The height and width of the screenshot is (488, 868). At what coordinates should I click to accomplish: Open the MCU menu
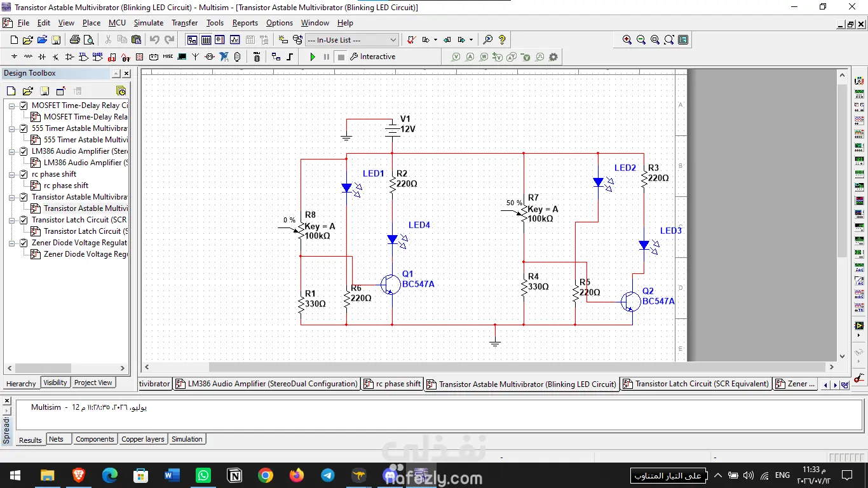pyautogui.click(x=117, y=23)
